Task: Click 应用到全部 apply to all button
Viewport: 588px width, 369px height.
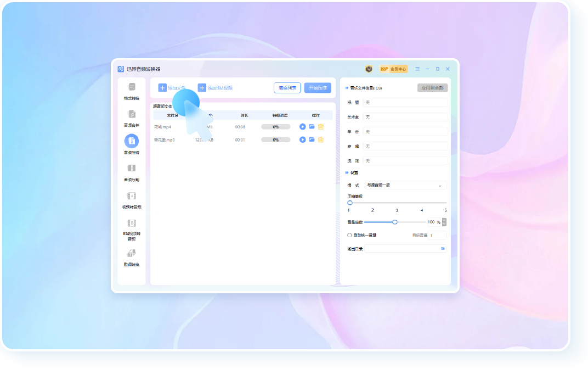Action: [432, 88]
